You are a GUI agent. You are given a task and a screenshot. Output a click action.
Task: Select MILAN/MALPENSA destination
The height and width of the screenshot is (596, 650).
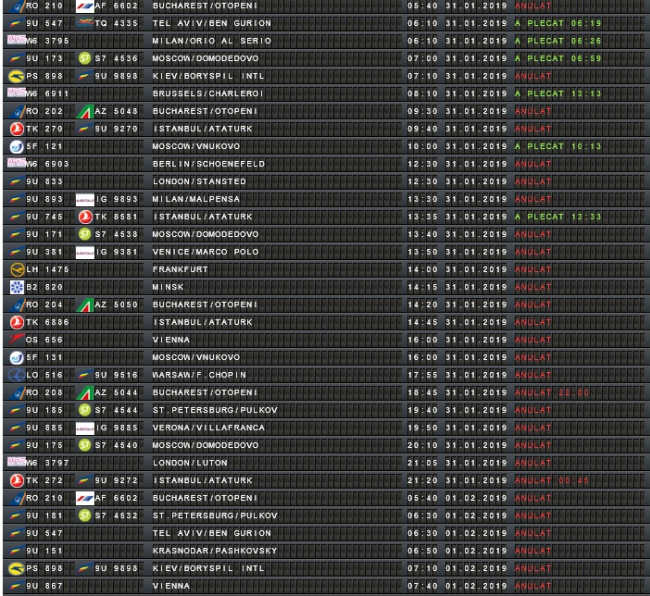click(196, 199)
